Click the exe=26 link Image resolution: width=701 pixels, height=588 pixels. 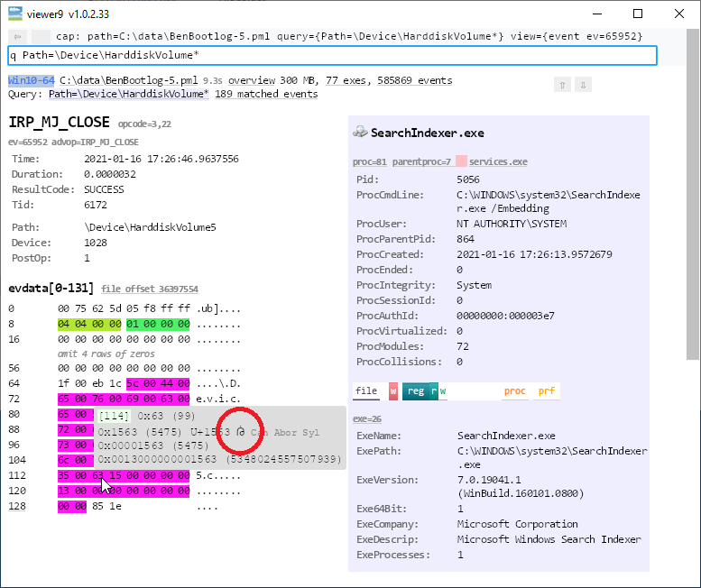point(365,418)
